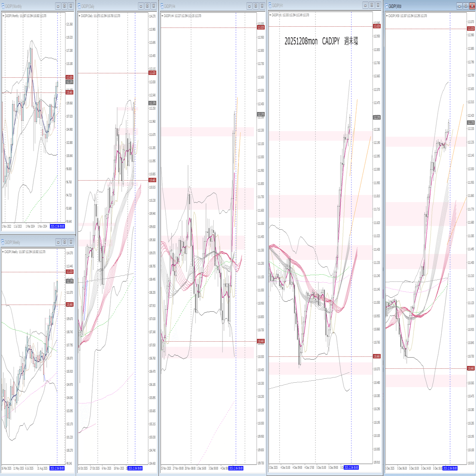This screenshot has height=476, width=476.
Task: Close the CADJPY,Weekly chart window
Action: (x=71, y=242)
